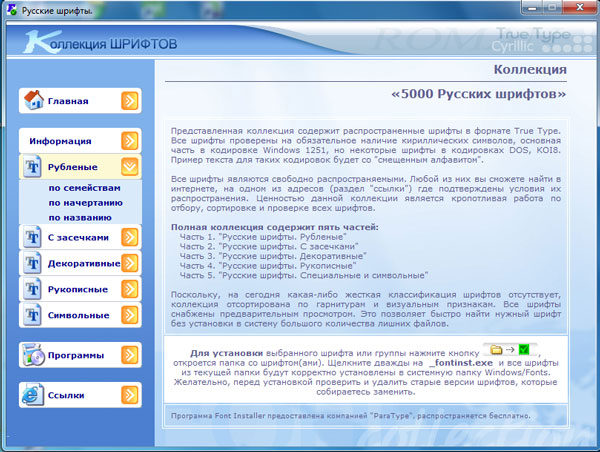Expand Декоративные with its orange arrow

point(130,263)
